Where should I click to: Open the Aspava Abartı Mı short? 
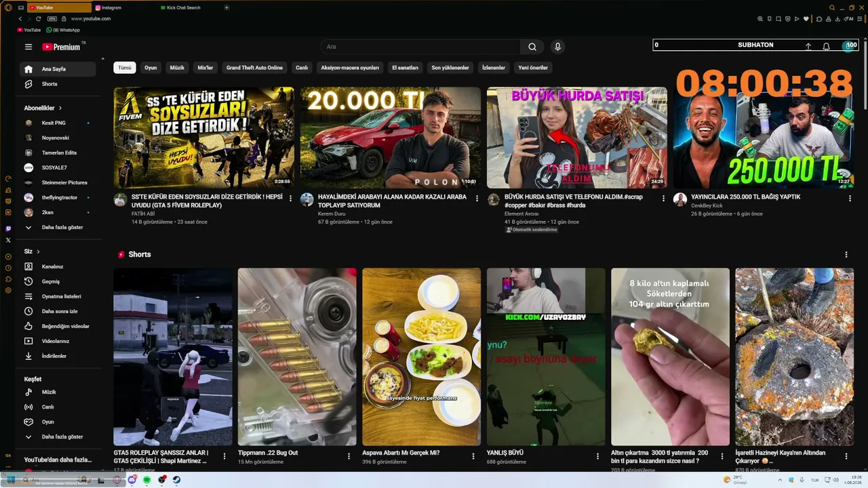coord(422,357)
